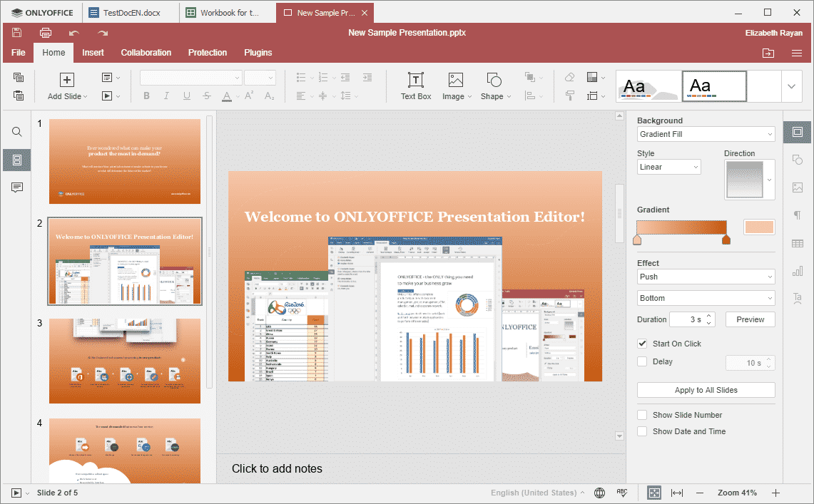The width and height of the screenshot is (814, 504).
Task: Click the Copy Style paint roller icon
Action: [x=569, y=96]
